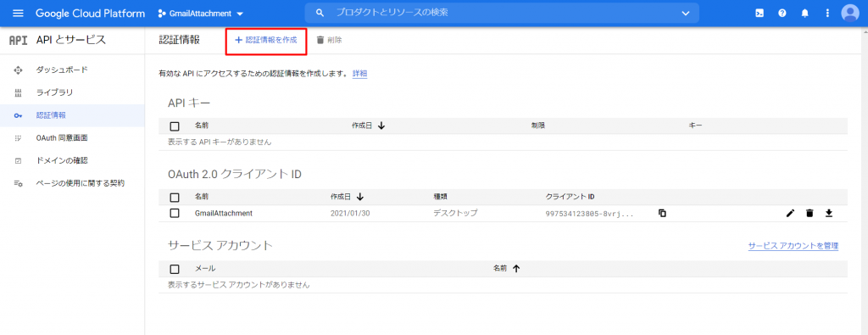868x335 pixels.
Task: Edit GmailAttachment client with pencil icon
Action: coord(790,213)
